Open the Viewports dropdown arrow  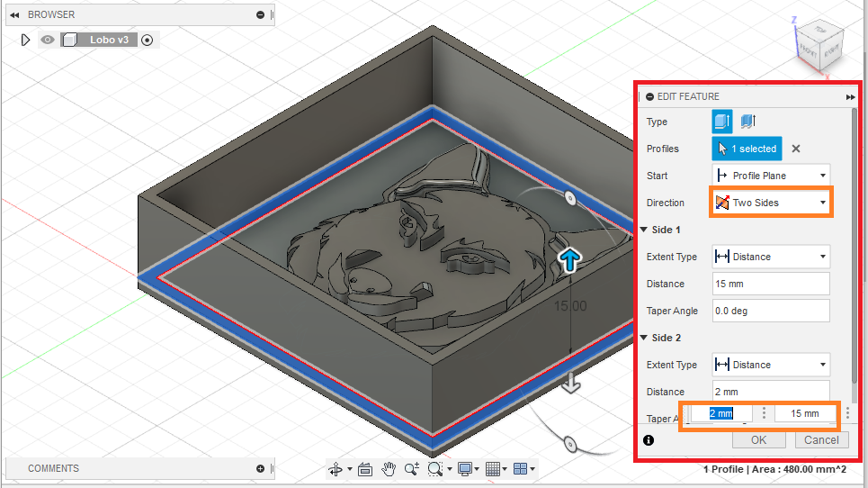pyautogui.click(x=532, y=469)
